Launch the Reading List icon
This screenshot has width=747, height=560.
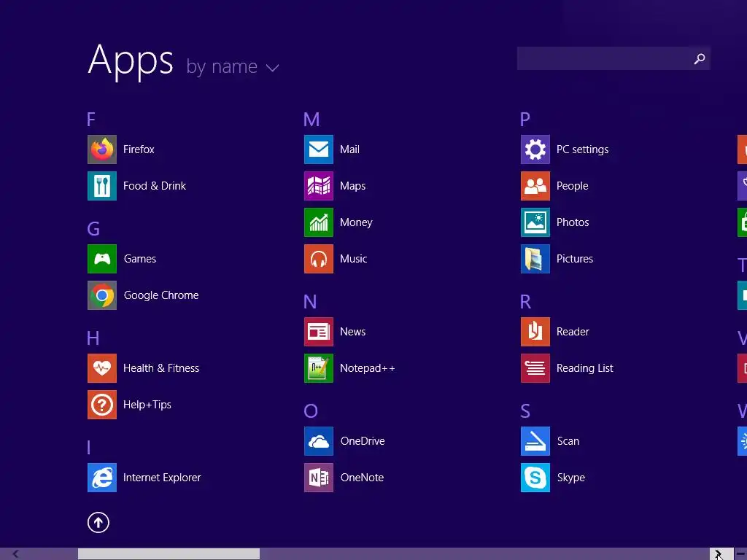[535, 368]
